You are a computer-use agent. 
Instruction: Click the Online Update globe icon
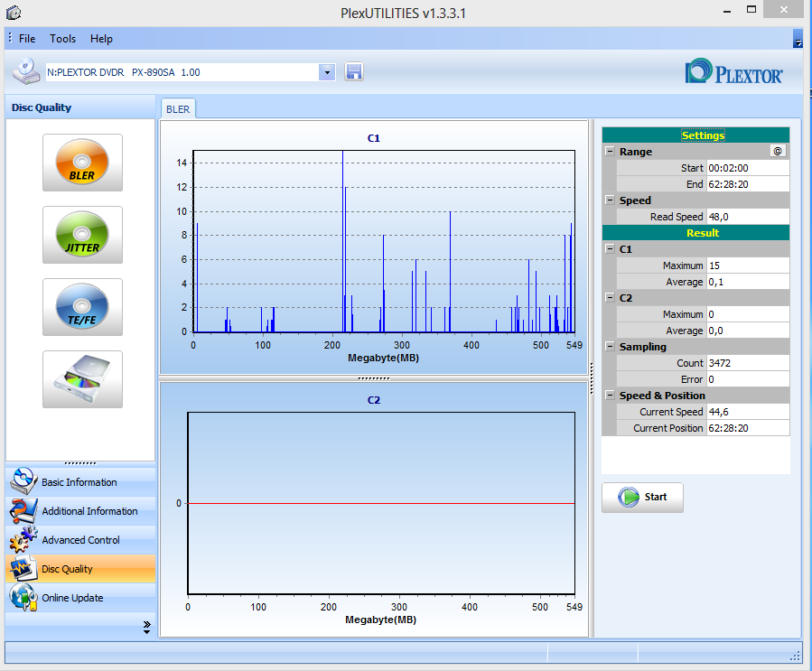pos(23,598)
